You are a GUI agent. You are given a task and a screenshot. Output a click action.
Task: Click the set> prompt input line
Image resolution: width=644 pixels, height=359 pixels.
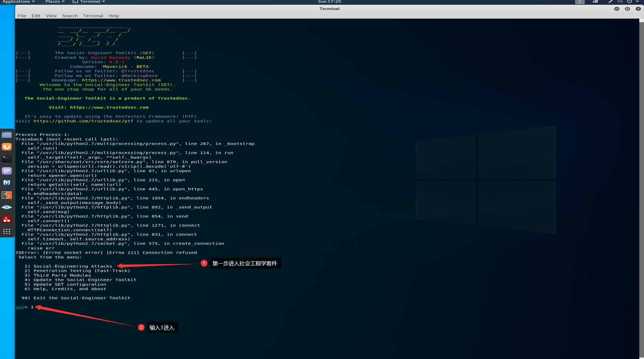click(25, 307)
